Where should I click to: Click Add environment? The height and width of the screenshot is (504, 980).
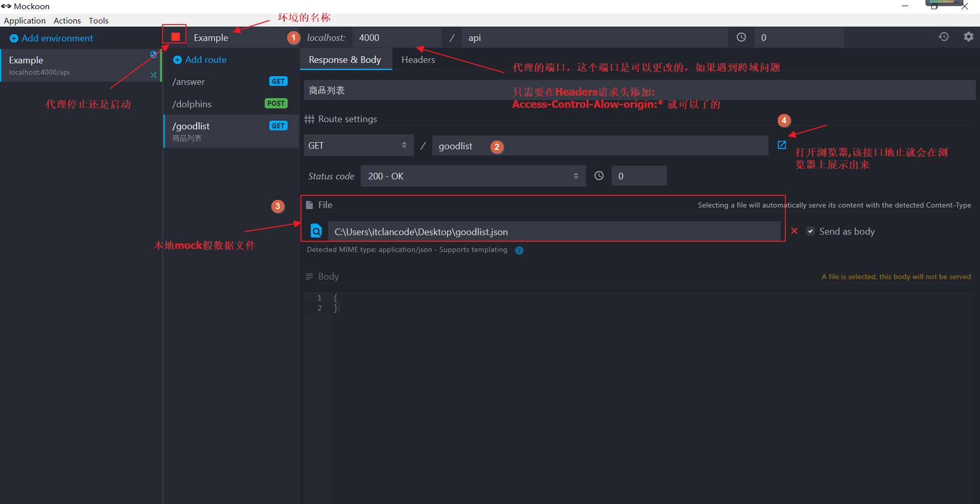coord(52,38)
